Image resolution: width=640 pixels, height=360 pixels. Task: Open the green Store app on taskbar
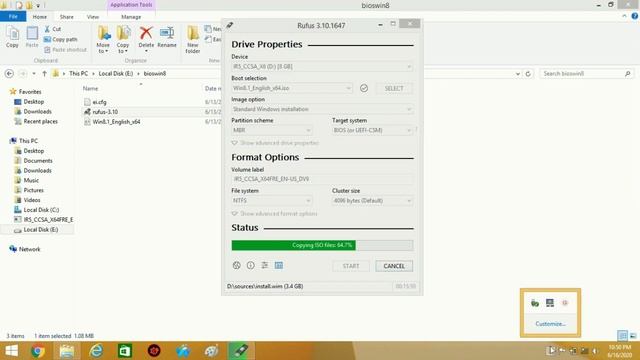coord(125,351)
